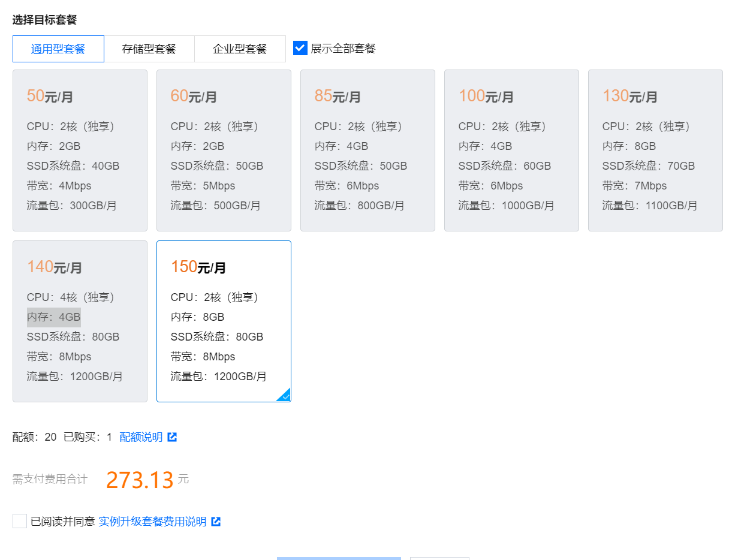This screenshot has height=560, width=738.
Task: Choose the 60元/月 plan card
Action: 224,150
